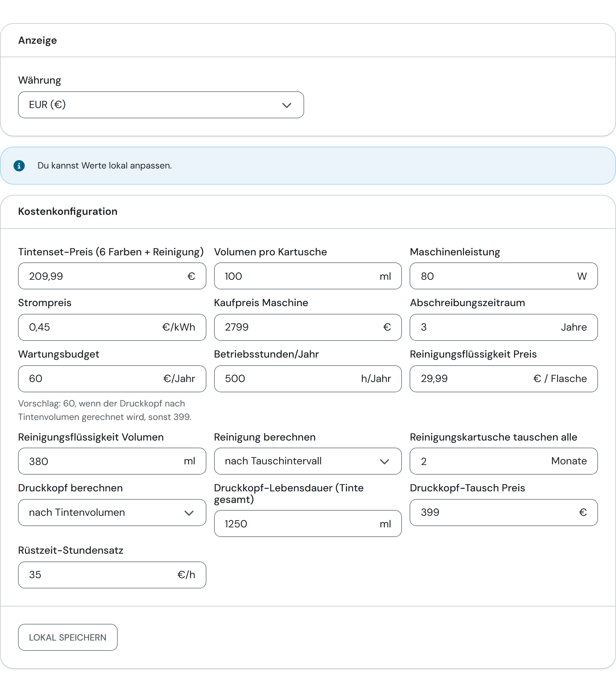The height and width of the screenshot is (692, 616).
Task: Click the Währung label
Action: point(40,80)
